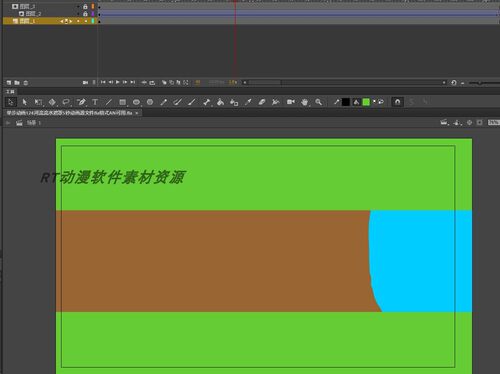This screenshot has width=500, height=374.
Task: Select the Subselection tool
Action: point(24,102)
